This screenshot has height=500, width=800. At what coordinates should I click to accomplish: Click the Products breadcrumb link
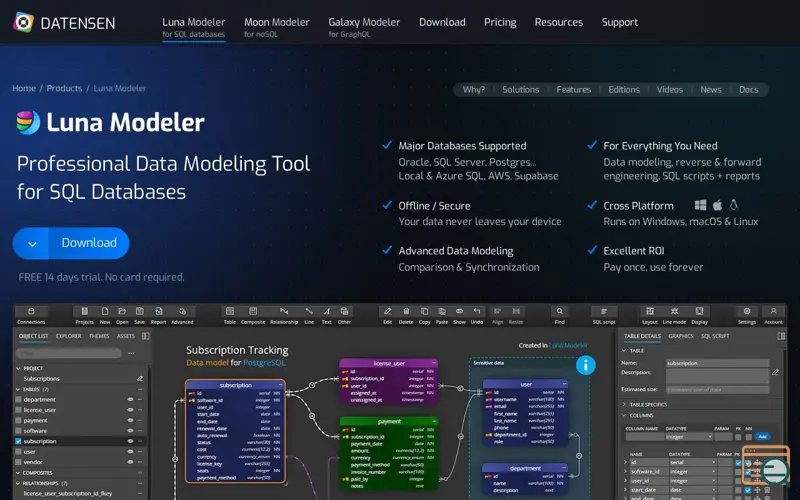tap(64, 88)
